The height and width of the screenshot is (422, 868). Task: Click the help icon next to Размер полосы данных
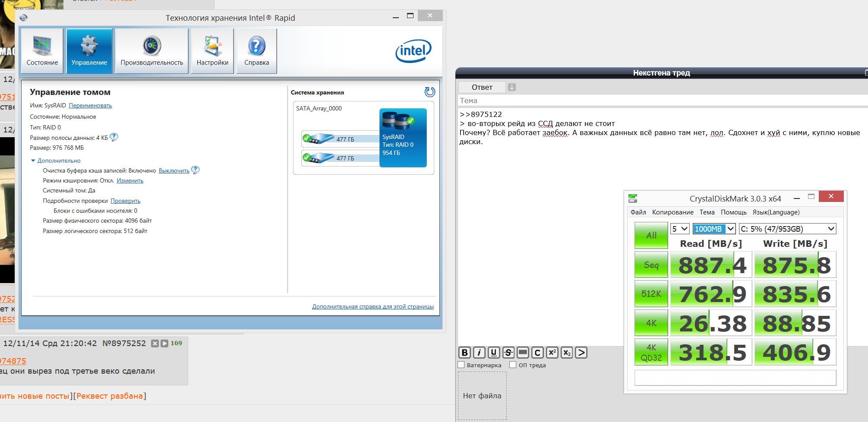click(x=114, y=137)
